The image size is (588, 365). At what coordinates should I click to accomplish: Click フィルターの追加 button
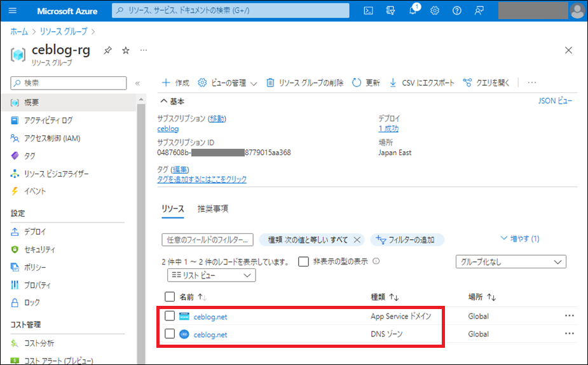(407, 240)
